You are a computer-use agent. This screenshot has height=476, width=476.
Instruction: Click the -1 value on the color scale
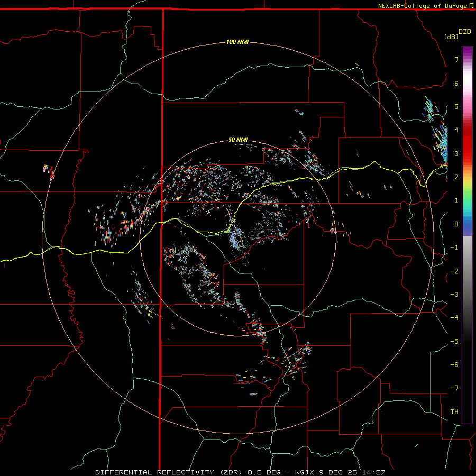(454, 248)
